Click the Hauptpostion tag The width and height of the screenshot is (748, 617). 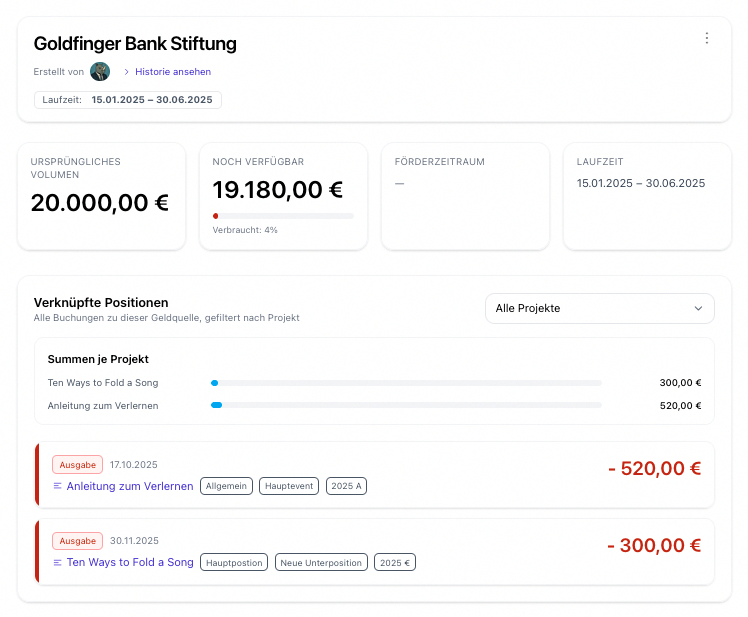pyautogui.click(x=234, y=563)
